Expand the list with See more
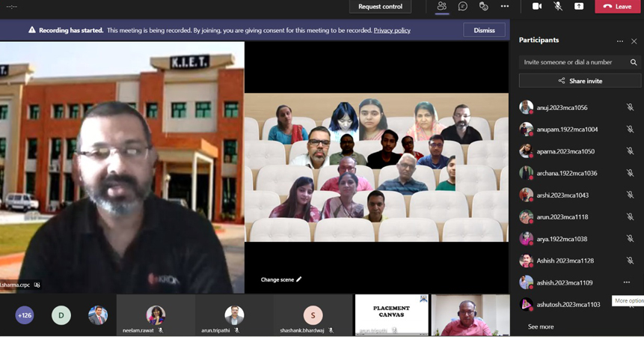The image size is (644, 337). click(x=541, y=327)
